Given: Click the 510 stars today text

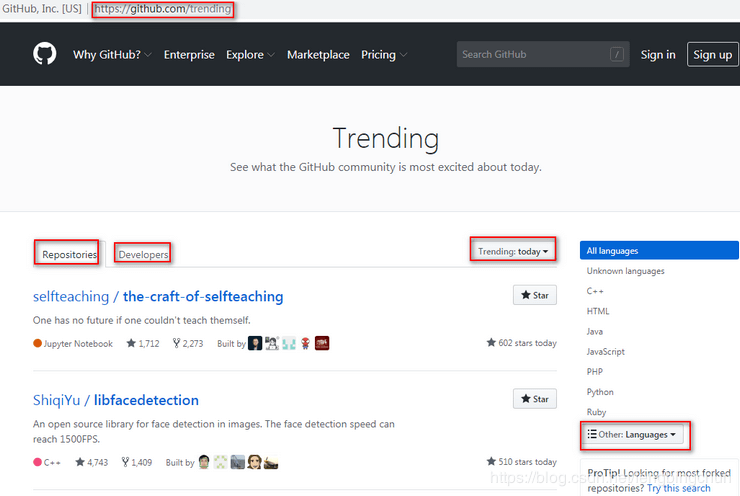Looking at the screenshot, I should pyautogui.click(x=521, y=462).
